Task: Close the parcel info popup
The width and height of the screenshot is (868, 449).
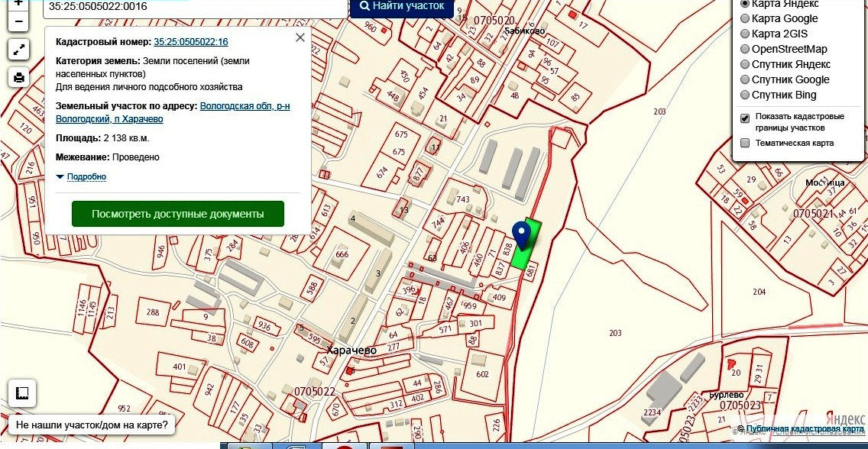Action: tap(300, 37)
